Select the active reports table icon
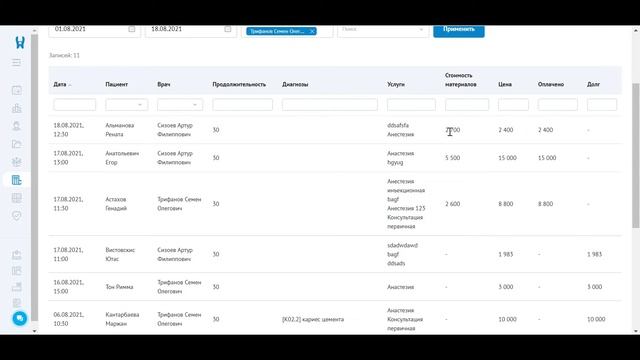Screen dimensions: 640x360 16,180
